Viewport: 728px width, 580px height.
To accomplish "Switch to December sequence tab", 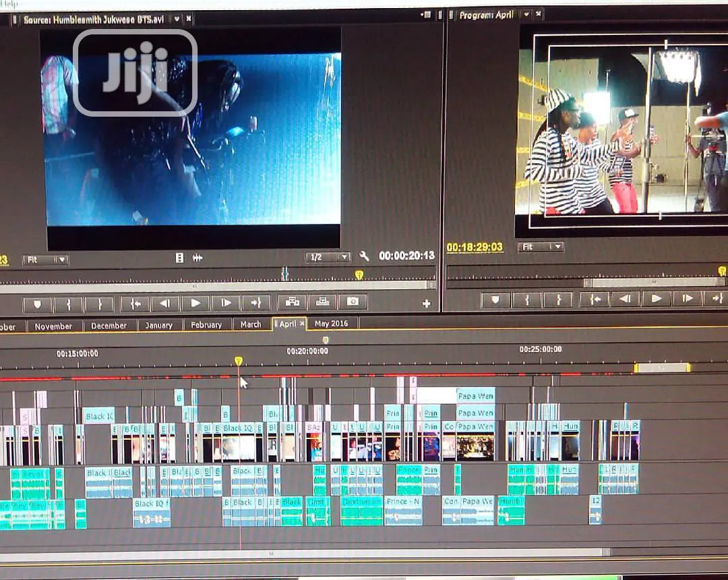I will pyautogui.click(x=109, y=326).
